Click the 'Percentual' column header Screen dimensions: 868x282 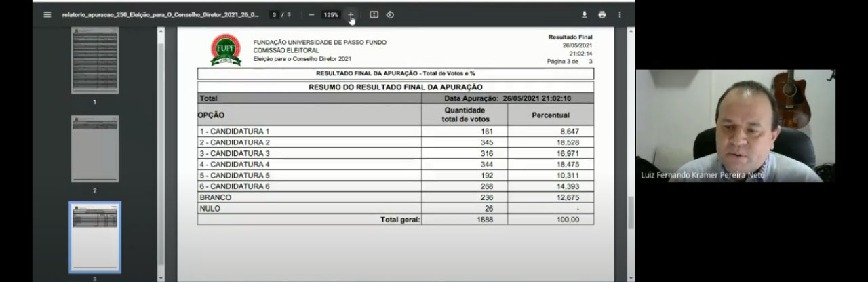[x=551, y=115]
